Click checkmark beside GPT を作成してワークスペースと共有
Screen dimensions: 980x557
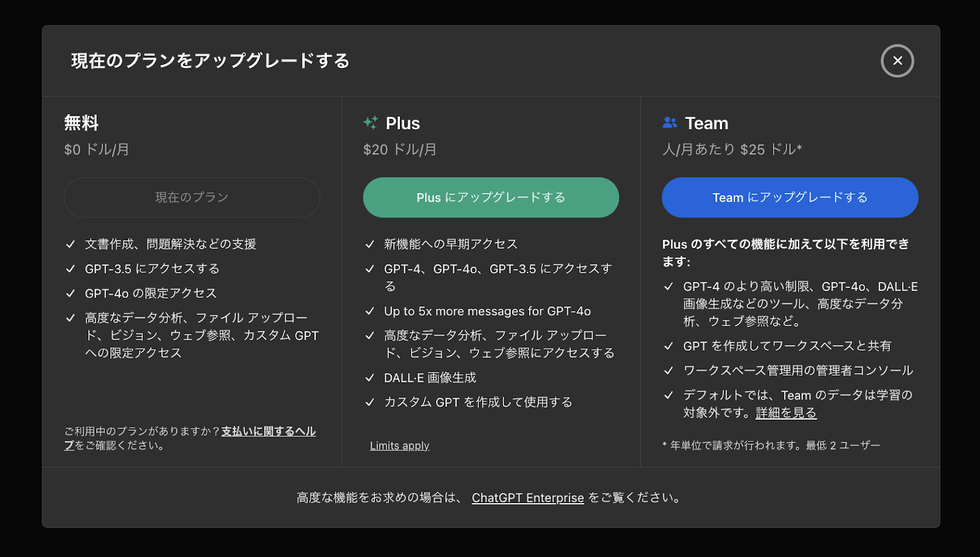tap(669, 346)
